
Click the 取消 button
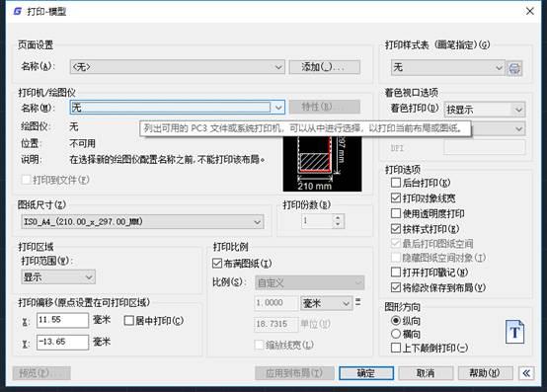426,373
